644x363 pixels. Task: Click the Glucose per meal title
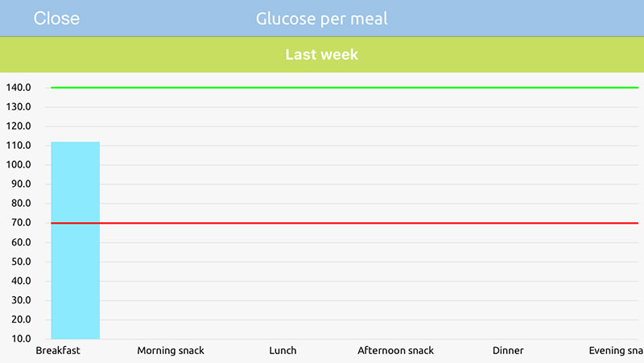pyautogui.click(x=322, y=19)
